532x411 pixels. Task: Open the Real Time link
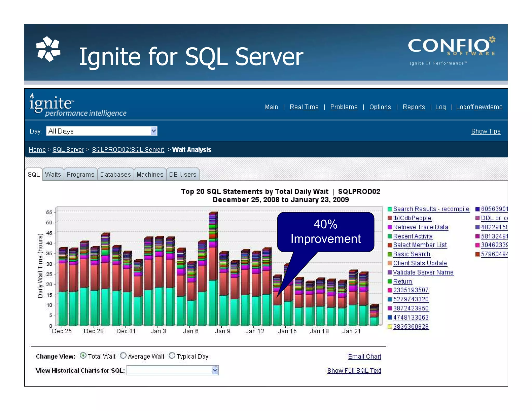point(304,107)
